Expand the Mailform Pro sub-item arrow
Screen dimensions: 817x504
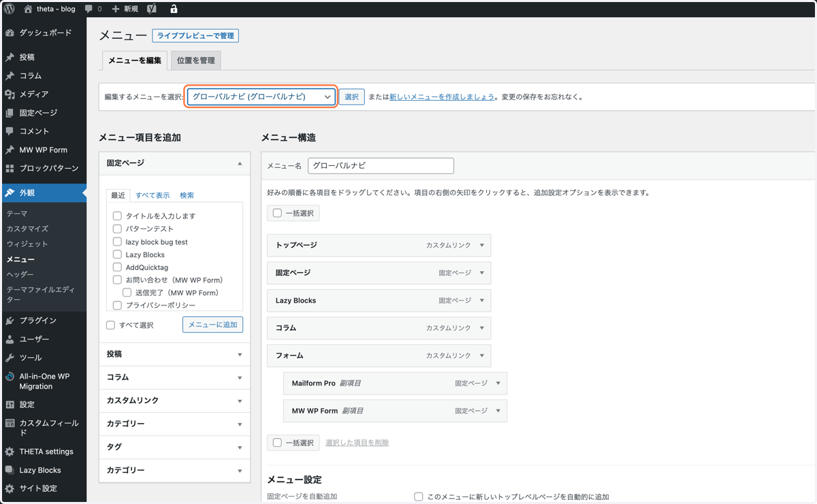coord(498,383)
